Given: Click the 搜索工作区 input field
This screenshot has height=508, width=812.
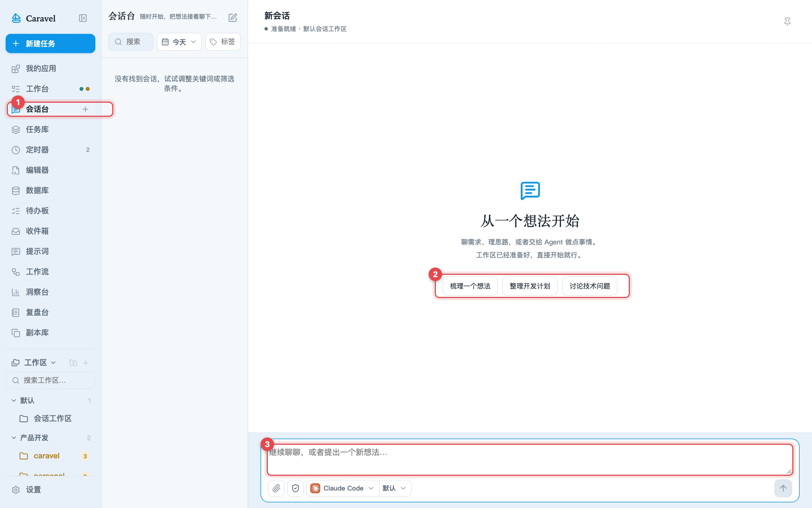Looking at the screenshot, I should coord(50,380).
